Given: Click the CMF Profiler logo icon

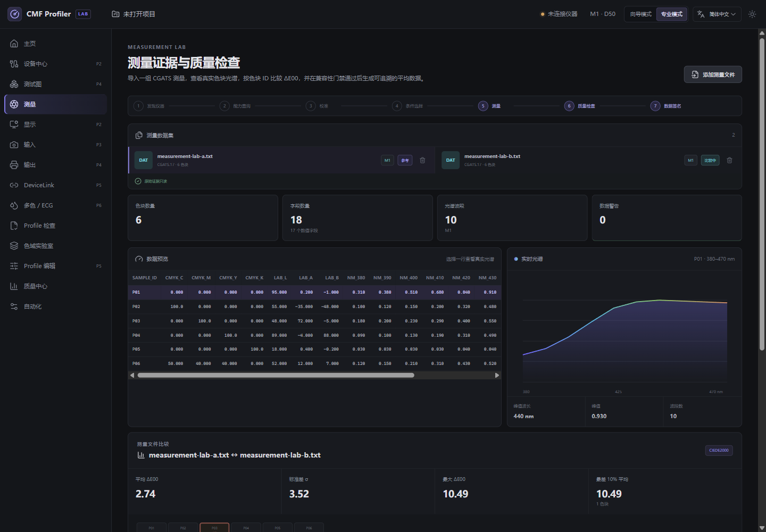Looking at the screenshot, I should click(x=15, y=14).
